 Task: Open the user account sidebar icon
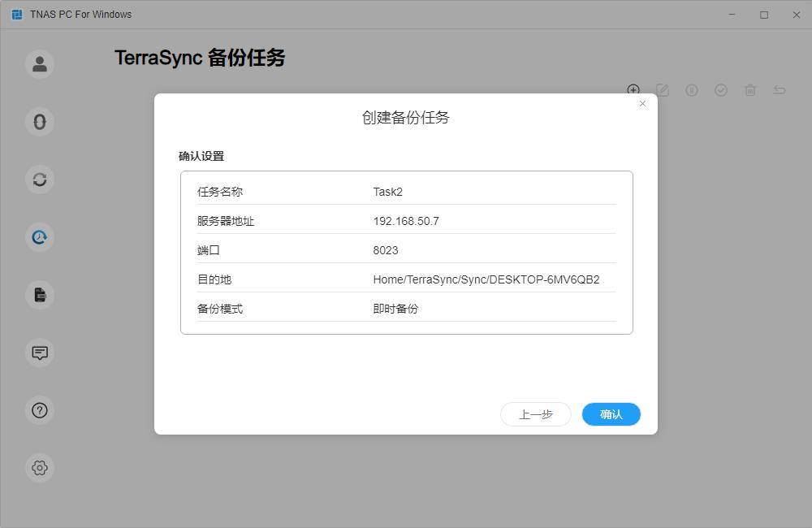pos(40,64)
